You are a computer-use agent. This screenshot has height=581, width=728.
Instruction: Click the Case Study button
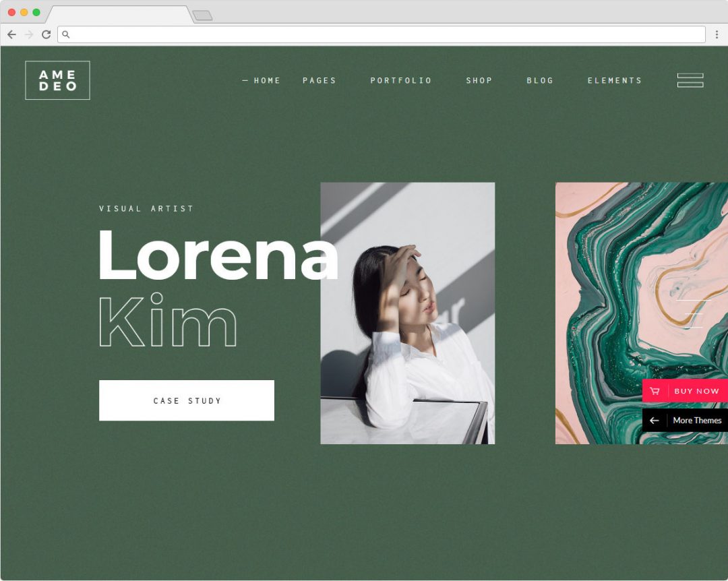click(187, 400)
